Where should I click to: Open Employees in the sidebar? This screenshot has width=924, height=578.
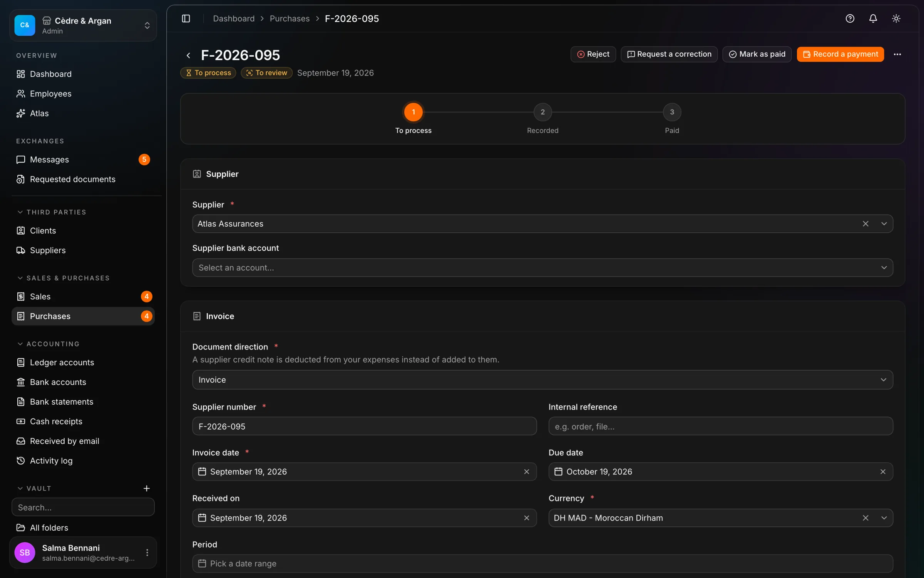(83, 94)
